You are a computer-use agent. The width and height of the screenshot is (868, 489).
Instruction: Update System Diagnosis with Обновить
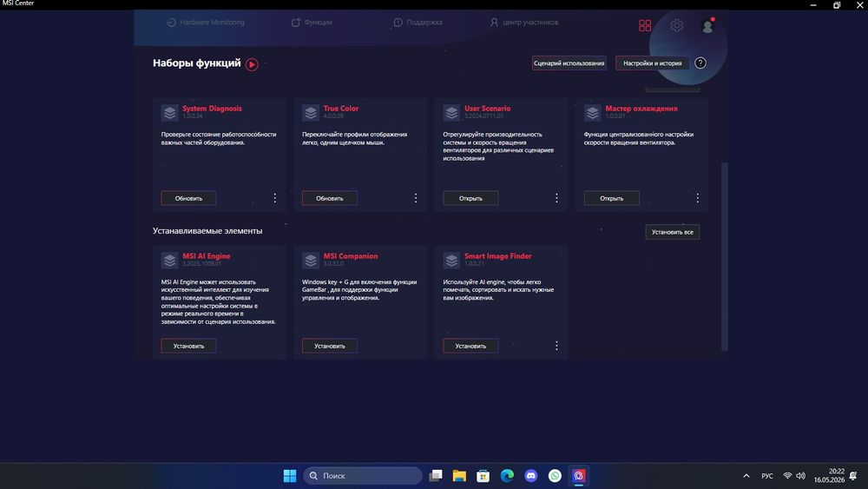[188, 198]
